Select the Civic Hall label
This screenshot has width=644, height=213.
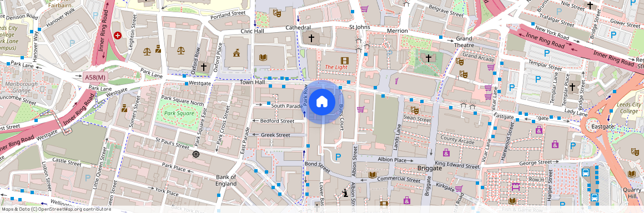coord(252,31)
